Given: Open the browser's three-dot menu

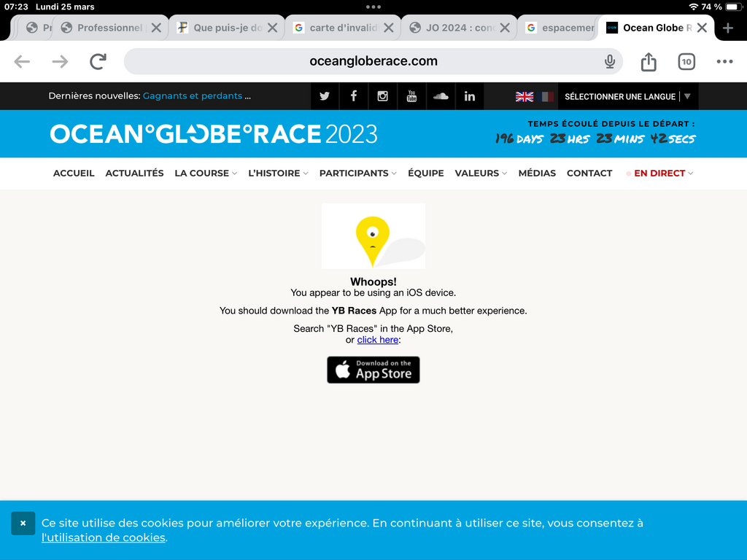Looking at the screenshot, I should pyautogui.click(x=724, y=61).
